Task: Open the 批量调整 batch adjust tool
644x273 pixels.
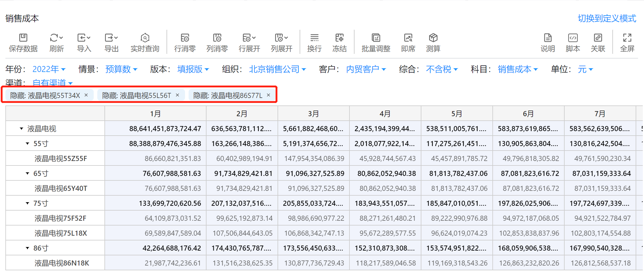Action: tap(376, 38)
